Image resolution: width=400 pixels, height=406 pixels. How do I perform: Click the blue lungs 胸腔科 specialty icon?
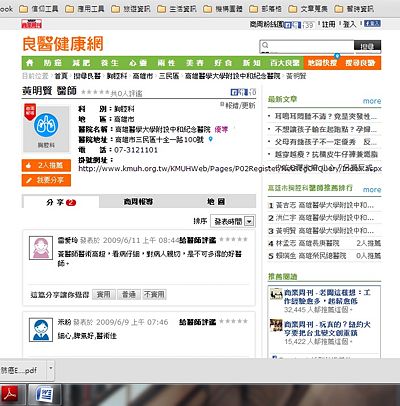tap(46, 125)
